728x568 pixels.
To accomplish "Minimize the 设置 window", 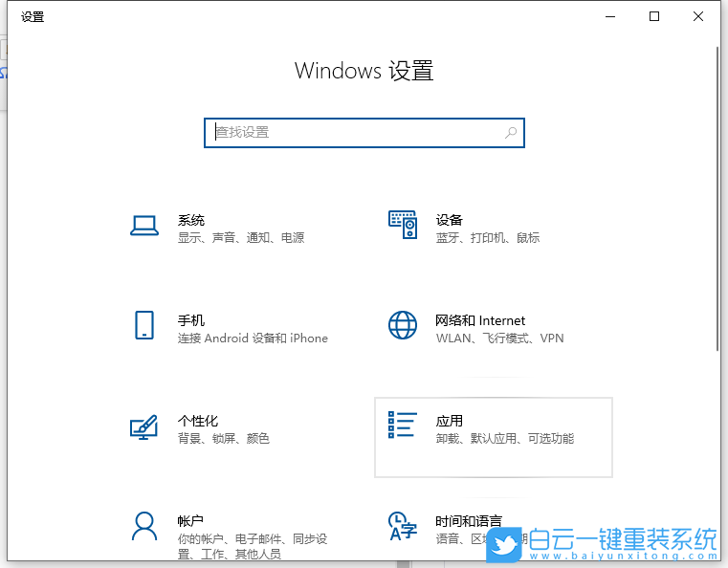I will tap(610, 16).
